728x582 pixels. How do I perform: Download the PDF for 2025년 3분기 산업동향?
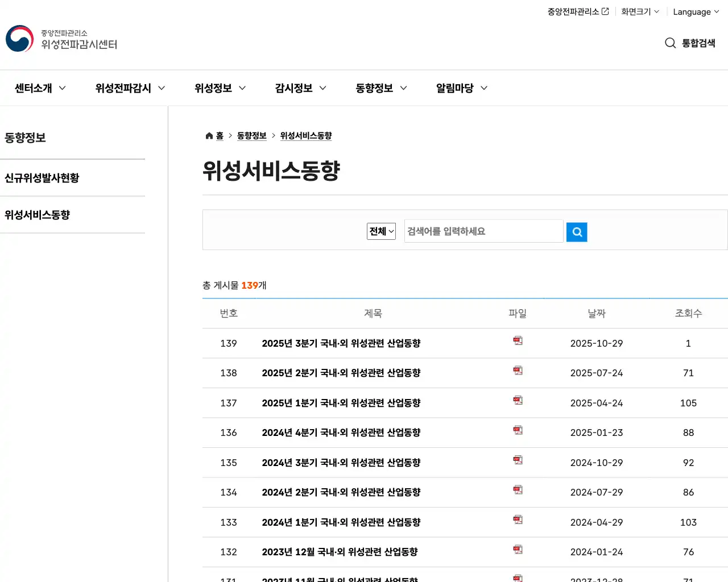(x=518, y=340)
